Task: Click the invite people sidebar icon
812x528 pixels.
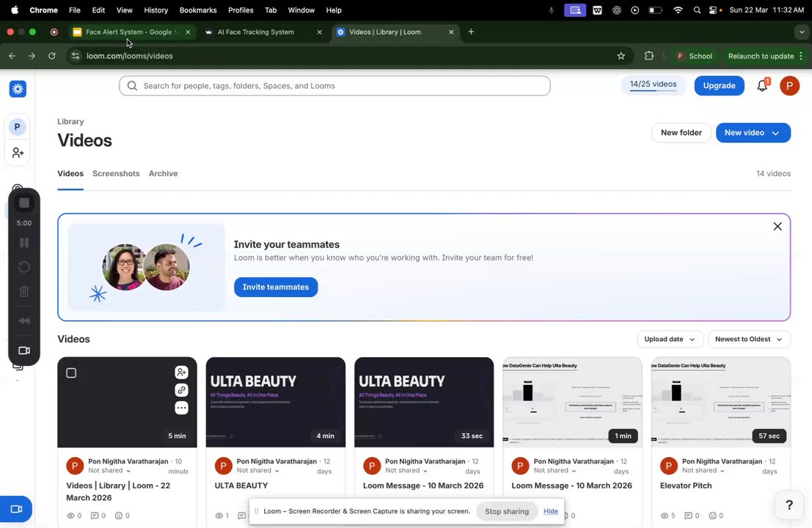Action: [18, 153]
